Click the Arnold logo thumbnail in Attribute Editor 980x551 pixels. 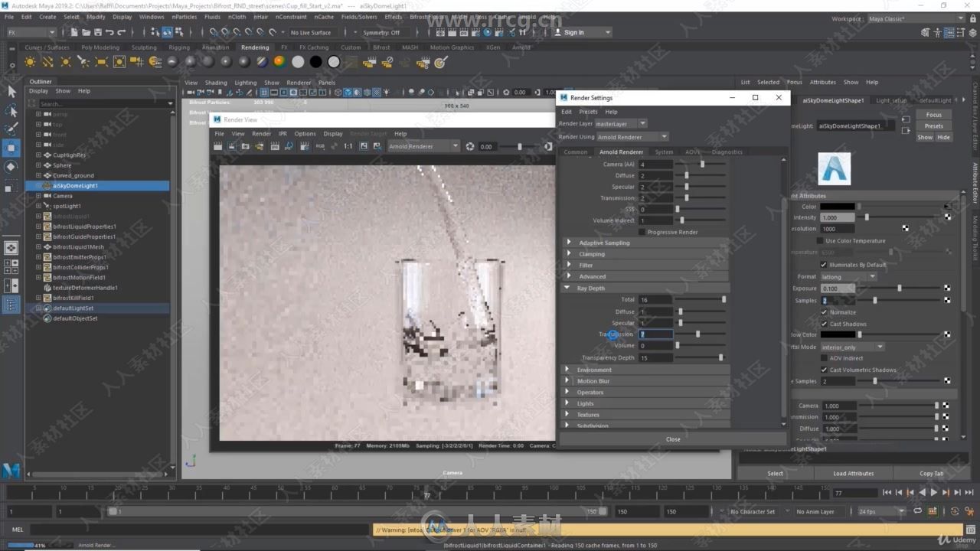[x=834, y=168]
